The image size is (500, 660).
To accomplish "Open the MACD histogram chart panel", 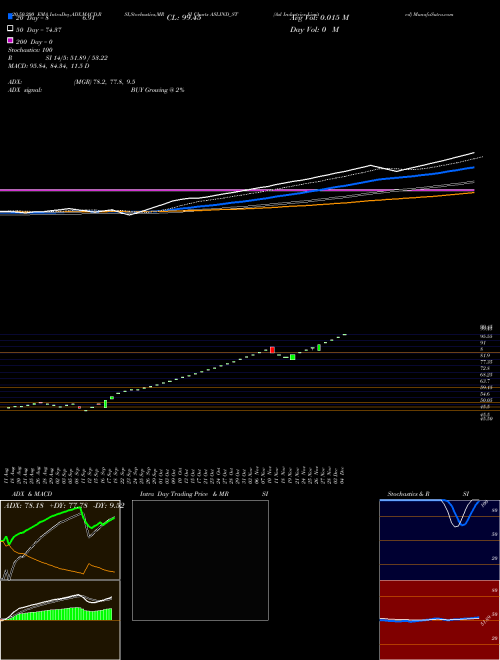I will point(60,620).
